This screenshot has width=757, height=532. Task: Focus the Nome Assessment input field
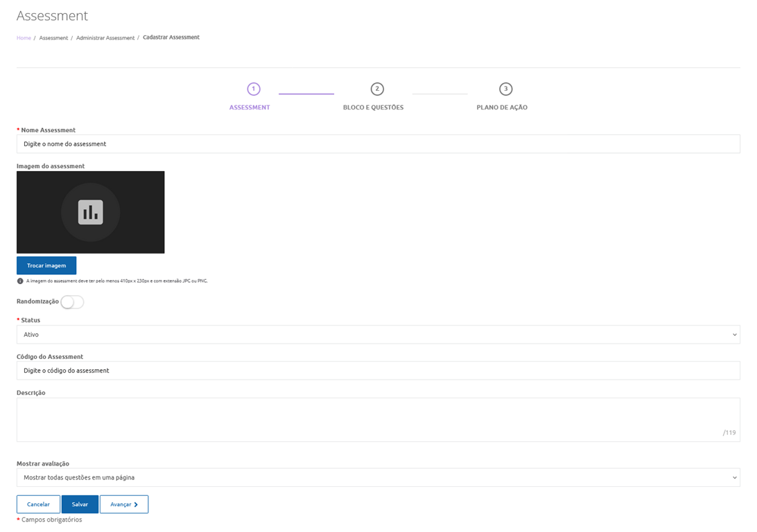point(378,144)
